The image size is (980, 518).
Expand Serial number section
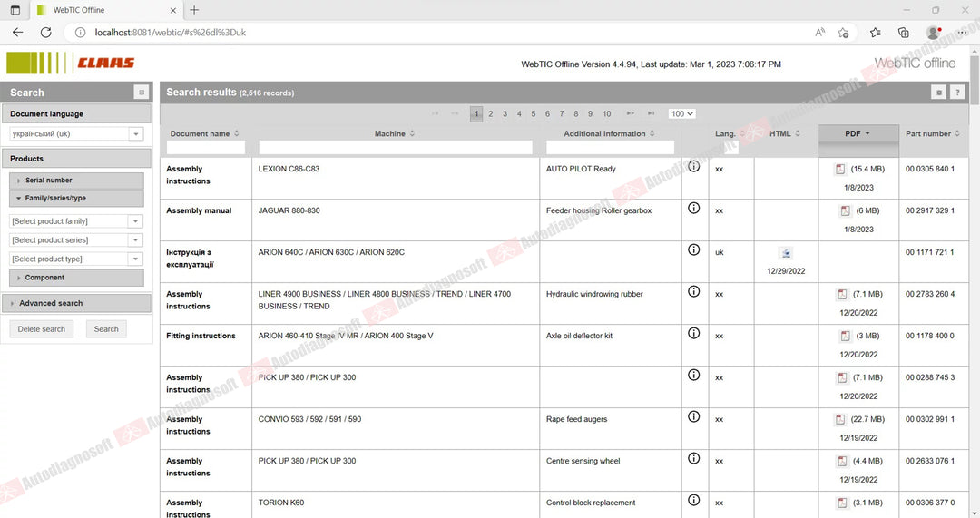click(x=76, y=181)
